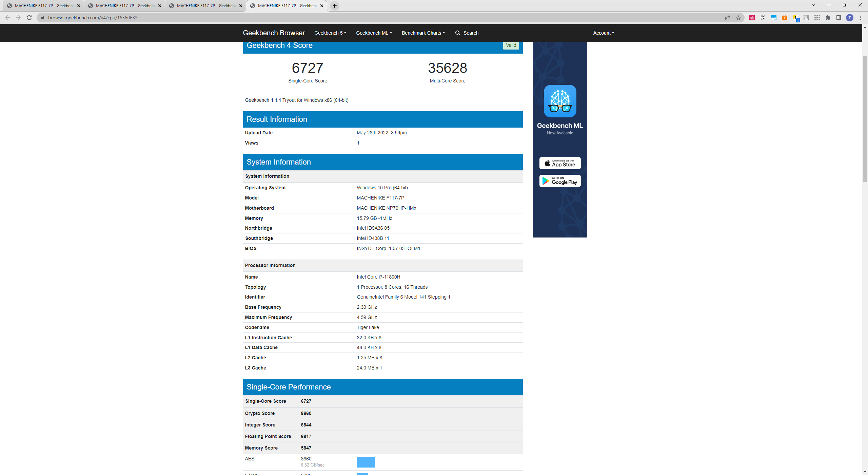
Task: Open the Extensions puzzle piece menu
Action: pos(828,18)
